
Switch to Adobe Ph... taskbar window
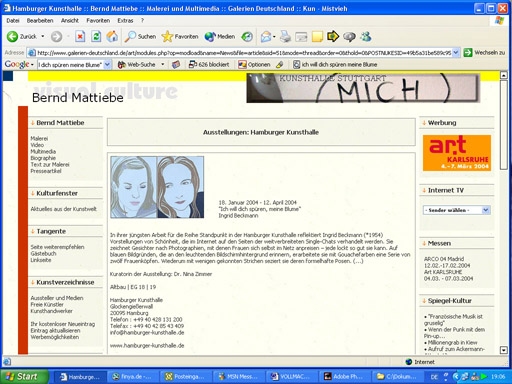click(346, 377)
